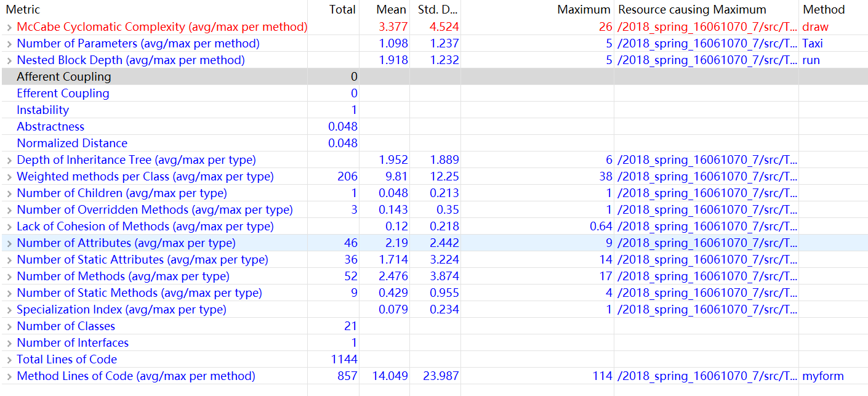Click Number of Classes value 21
This screenshot has width=868, height=396.
click(x=351, y=326)
